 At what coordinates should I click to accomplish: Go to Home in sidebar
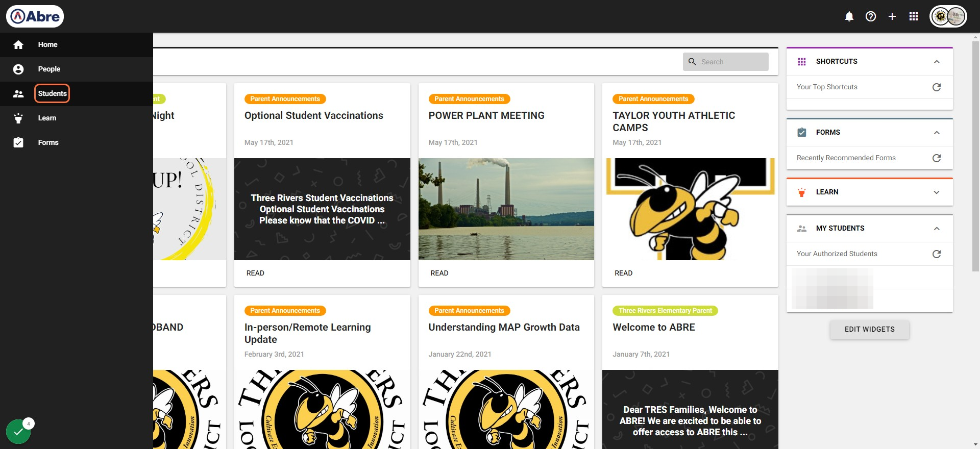77,45
